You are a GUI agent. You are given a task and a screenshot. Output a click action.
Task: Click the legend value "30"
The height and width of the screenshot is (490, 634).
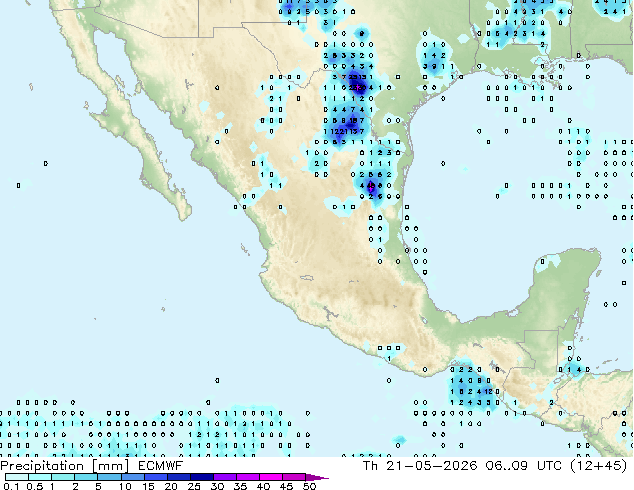point(217,486)
